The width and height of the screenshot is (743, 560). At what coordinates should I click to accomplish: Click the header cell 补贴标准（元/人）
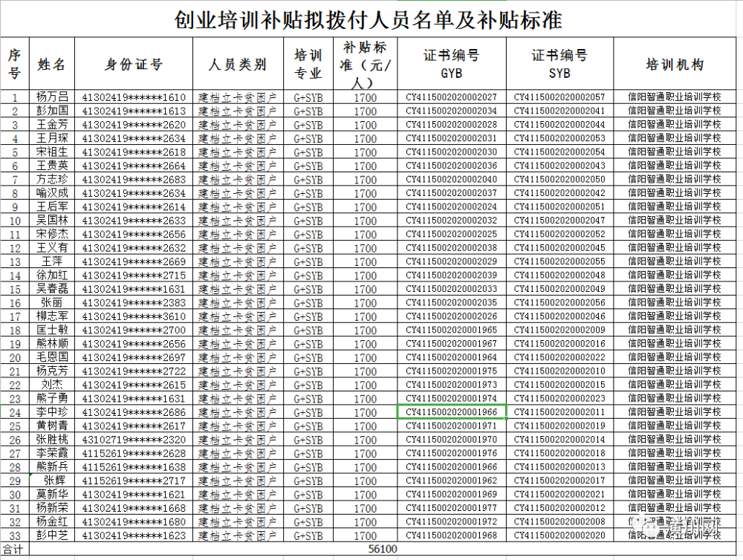[x=365, y=63]
